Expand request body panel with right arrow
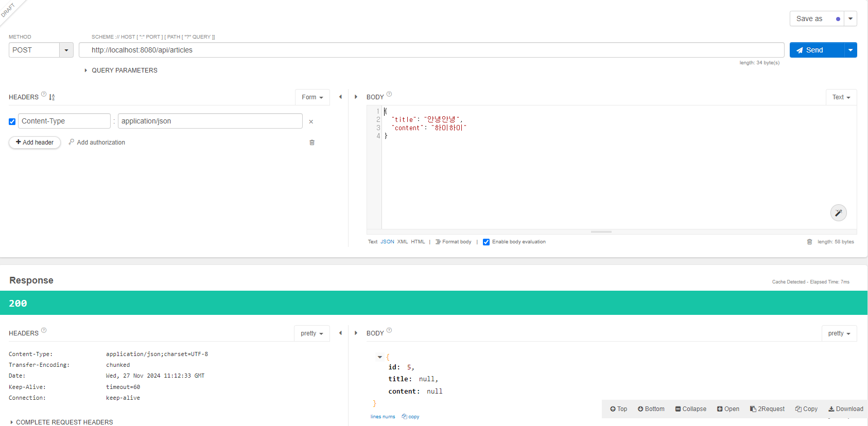Screen dimensions: 868x426 [x=356, y=97]
